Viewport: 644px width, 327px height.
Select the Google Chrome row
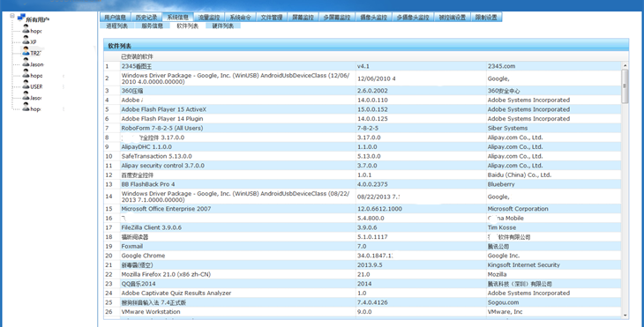pyautogui.click(x=363, y=256)
